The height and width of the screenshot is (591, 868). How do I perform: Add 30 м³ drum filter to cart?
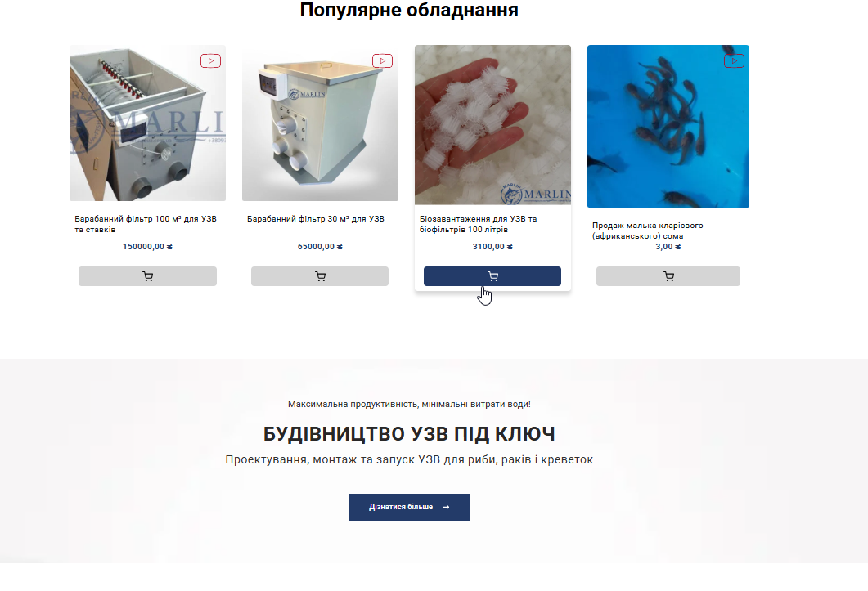tap(320, 276)
